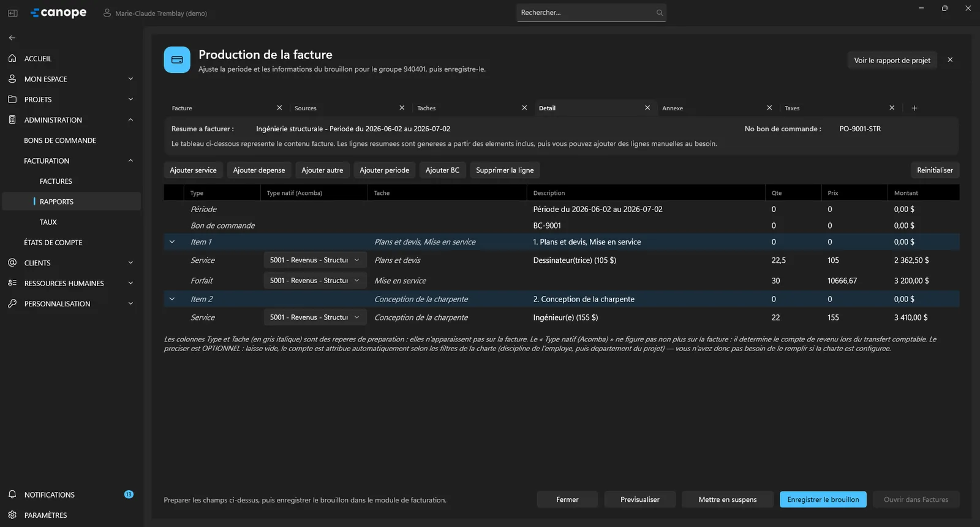Switch to the Taxes tab
The height and width of the screenshot is (527, 980).
[x=792, y=108]
